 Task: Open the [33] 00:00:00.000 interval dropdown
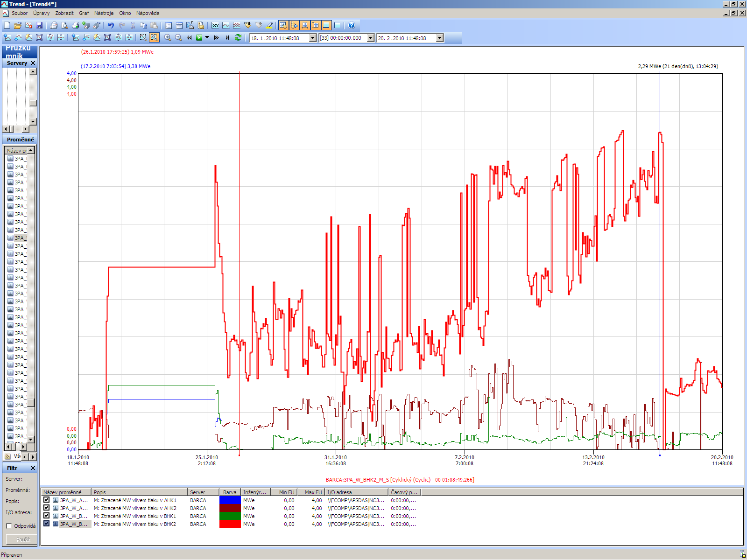371,38
